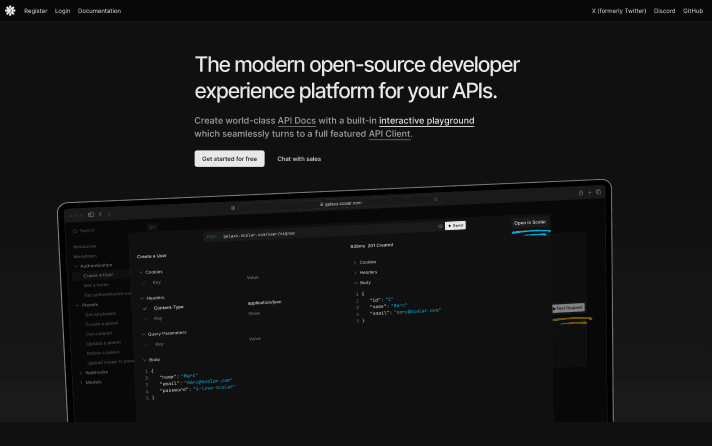This screenshot has width=712, height=446.
Task: Click the mockup browser tabs overview icon
Action: pyautogui.click(x=598, y=192)
